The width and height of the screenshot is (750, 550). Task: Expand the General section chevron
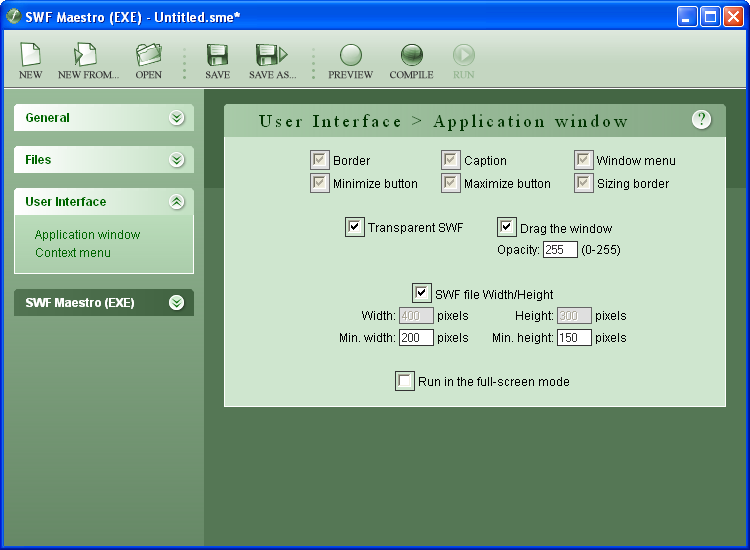(x=176, y=118)
